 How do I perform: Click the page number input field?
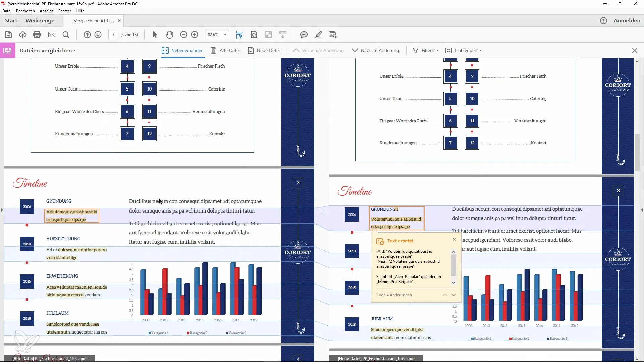[113, 35]
